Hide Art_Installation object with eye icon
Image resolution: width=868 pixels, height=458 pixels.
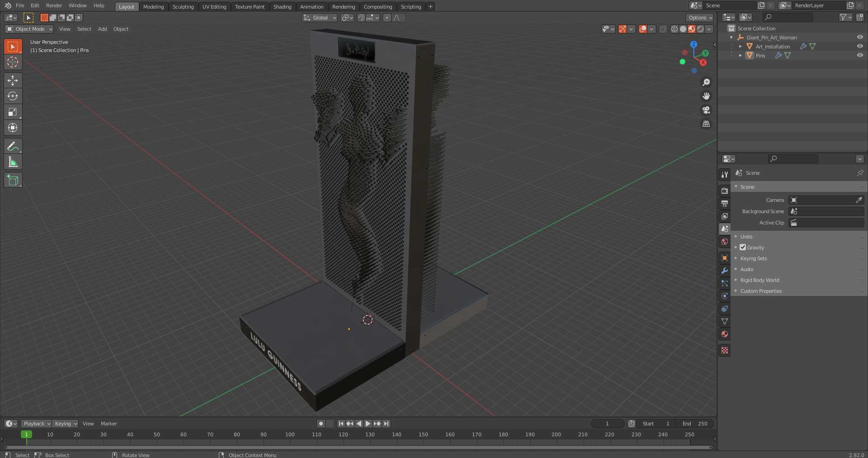click(x=860, y=46)
